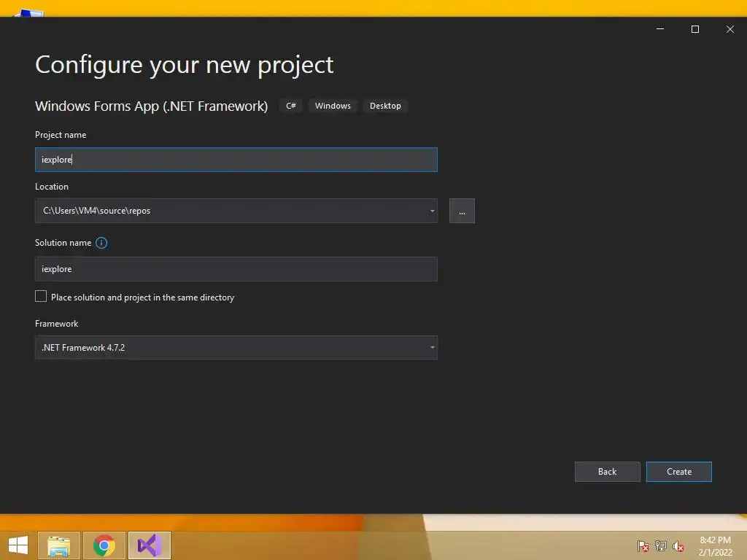Click the Solution name info icon
The height and width of the screenshot is (560, 747).
point(101,243)
